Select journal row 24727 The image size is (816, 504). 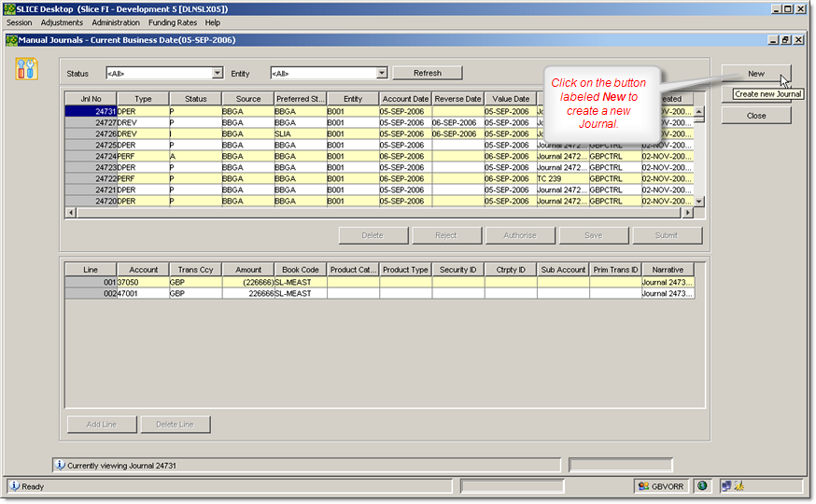point(91,123)
